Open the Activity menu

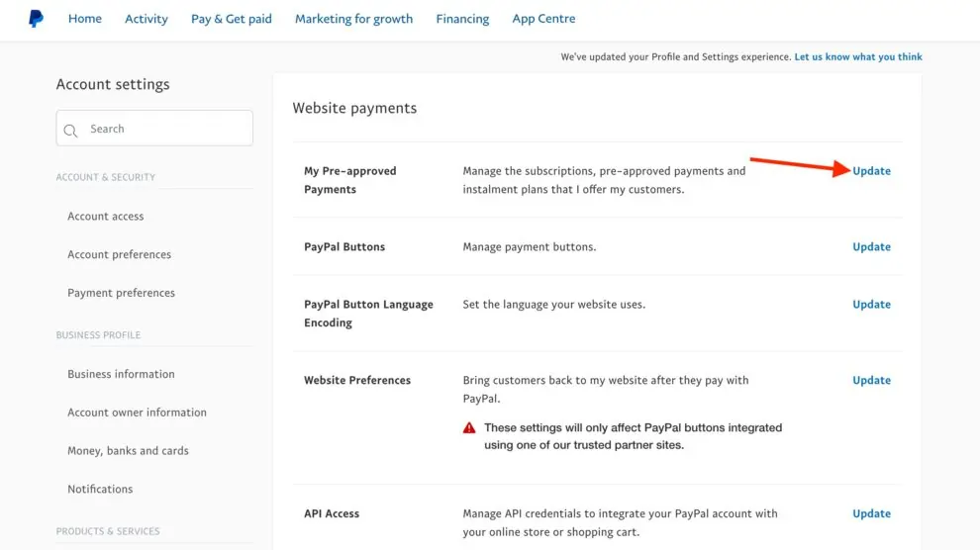point(147,19)
